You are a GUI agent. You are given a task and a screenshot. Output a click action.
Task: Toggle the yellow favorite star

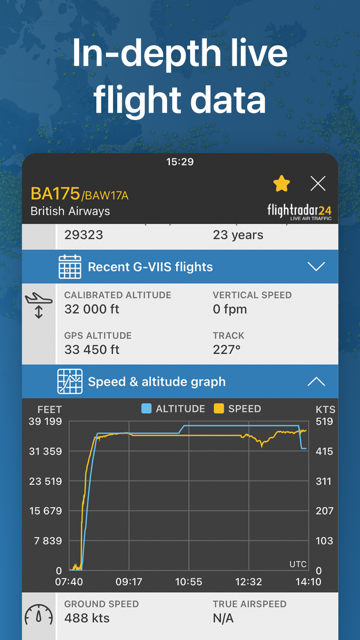coord(281,184)
